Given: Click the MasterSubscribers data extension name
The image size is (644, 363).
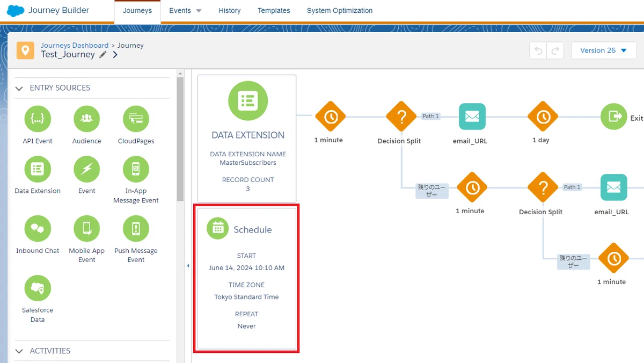Looking at the screenshot, I should [247, 163].
